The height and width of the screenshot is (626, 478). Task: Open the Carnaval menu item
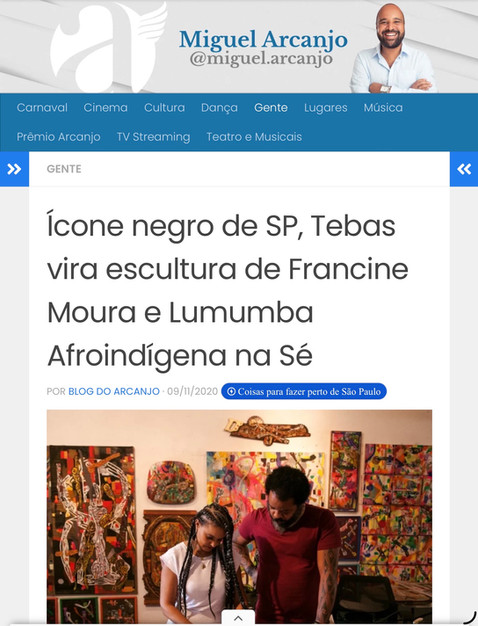[42, 107]
